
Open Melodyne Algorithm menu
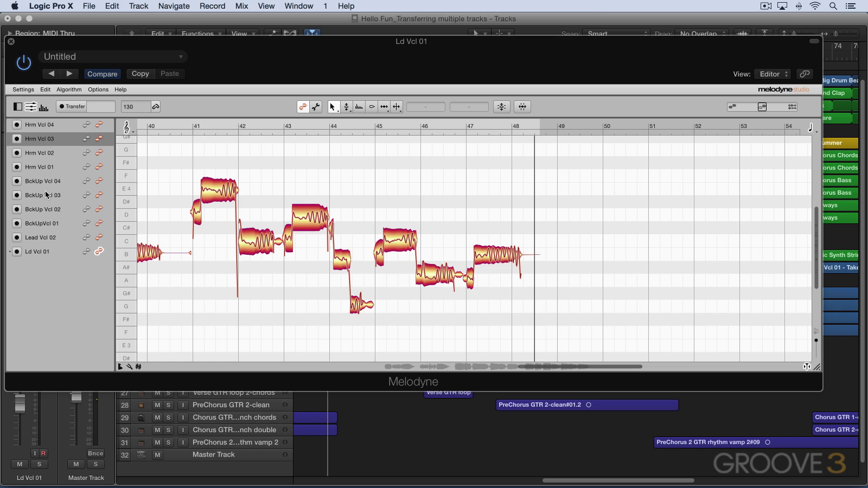(69, 89)
